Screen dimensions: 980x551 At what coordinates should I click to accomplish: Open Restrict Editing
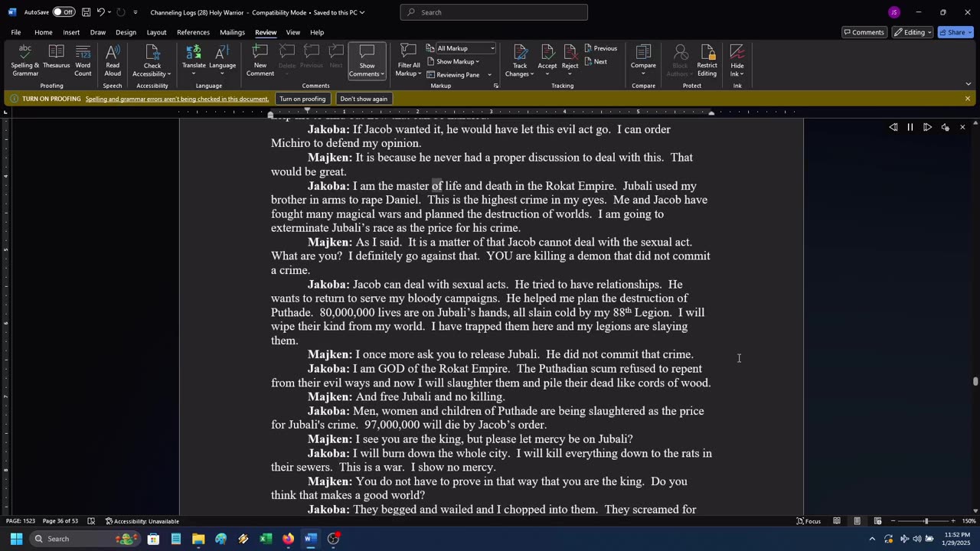(x=707, y=60)
